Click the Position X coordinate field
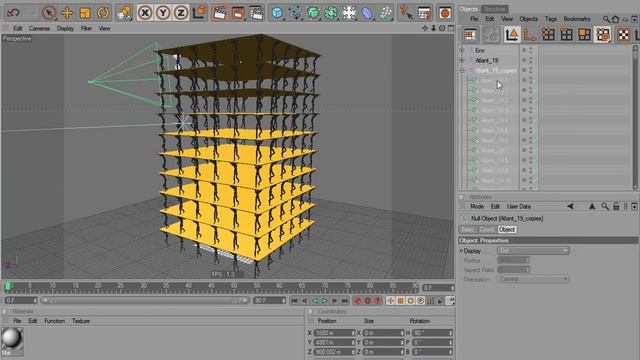 pos(334,333)
